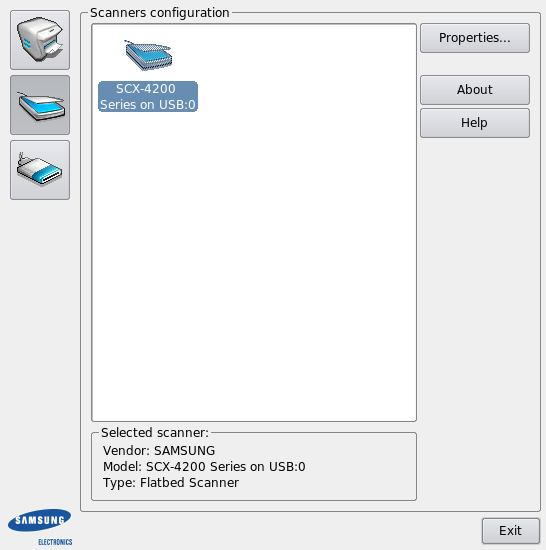Open the Printers configuration sidebar icon
This screenshot has width=546, height=550.
[x=40, y=40]
